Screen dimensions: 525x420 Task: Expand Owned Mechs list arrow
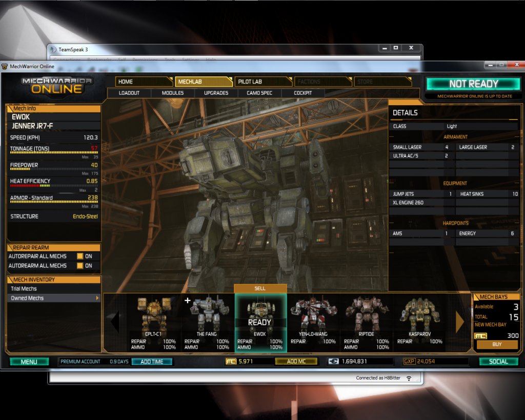97,298
